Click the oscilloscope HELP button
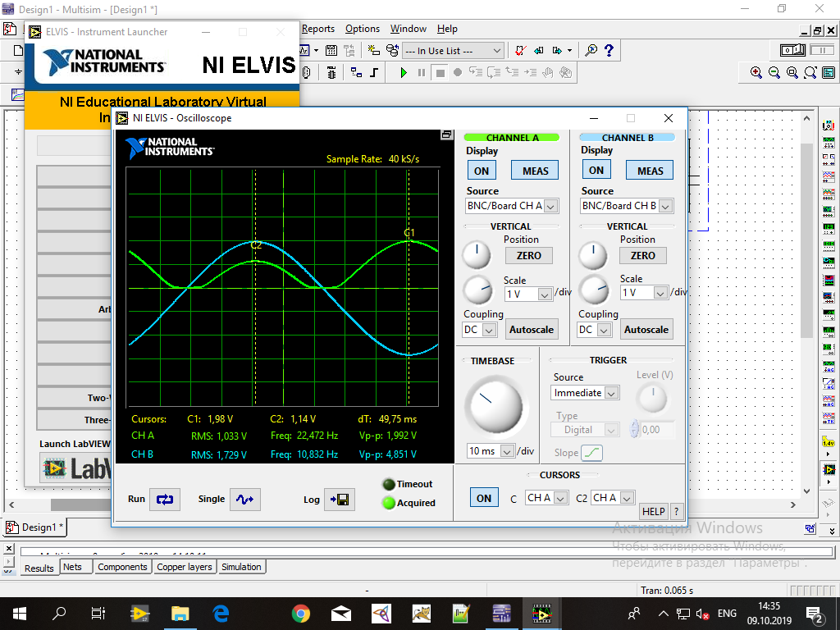This screenshot has height=630, width=840. point(654,512)
